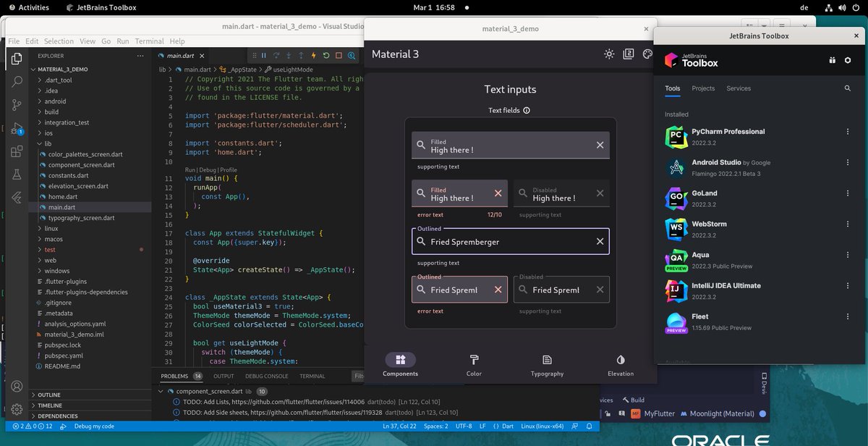Click gift icon in JetBrains Toolbox header
This screenshot has height=446, width=868.
click(832, 60)
